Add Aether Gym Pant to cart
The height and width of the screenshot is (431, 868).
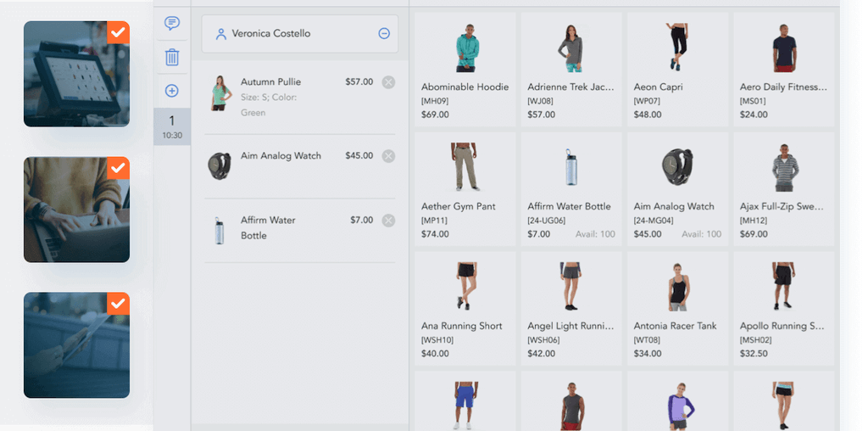pos(465,189)
